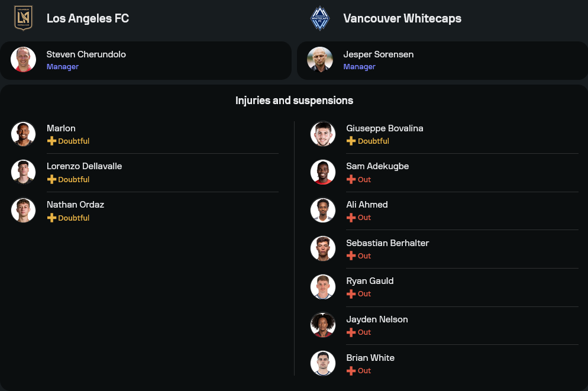Click the doubtful icon under Nathan Ordaz
Image resolution: width=588 pixels, height=391 pixels.
(x=51, y=218)
